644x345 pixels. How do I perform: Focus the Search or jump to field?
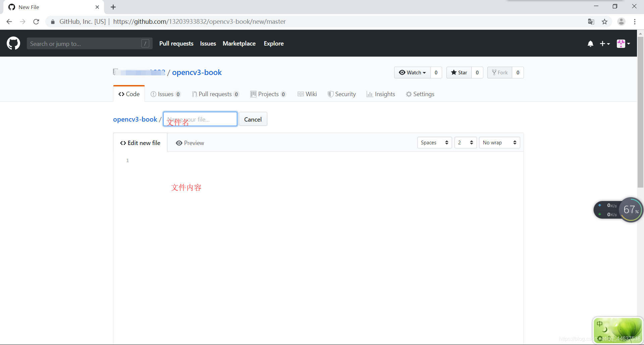click(90, 44)
